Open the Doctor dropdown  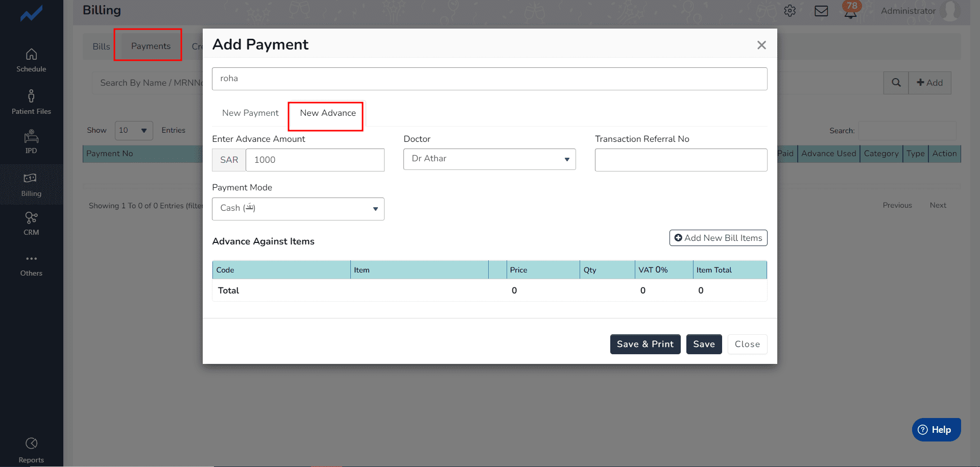pyautogui.click(x=489, y=159)
